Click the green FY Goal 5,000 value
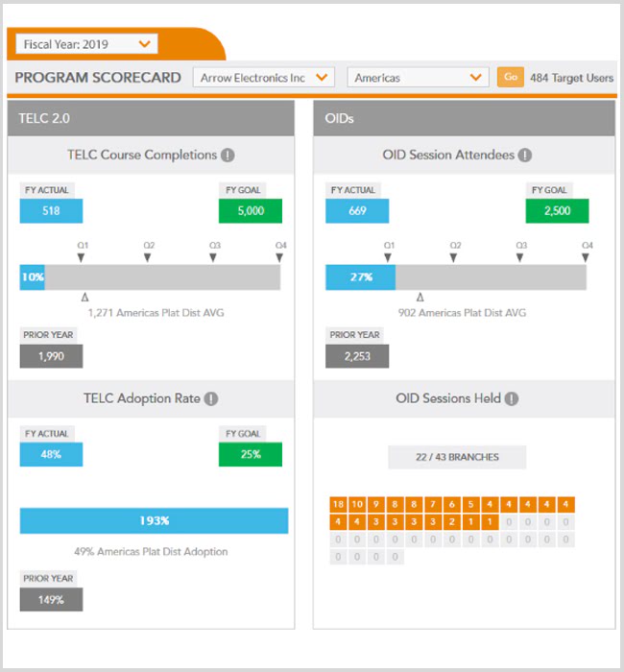 click(251, 211)
